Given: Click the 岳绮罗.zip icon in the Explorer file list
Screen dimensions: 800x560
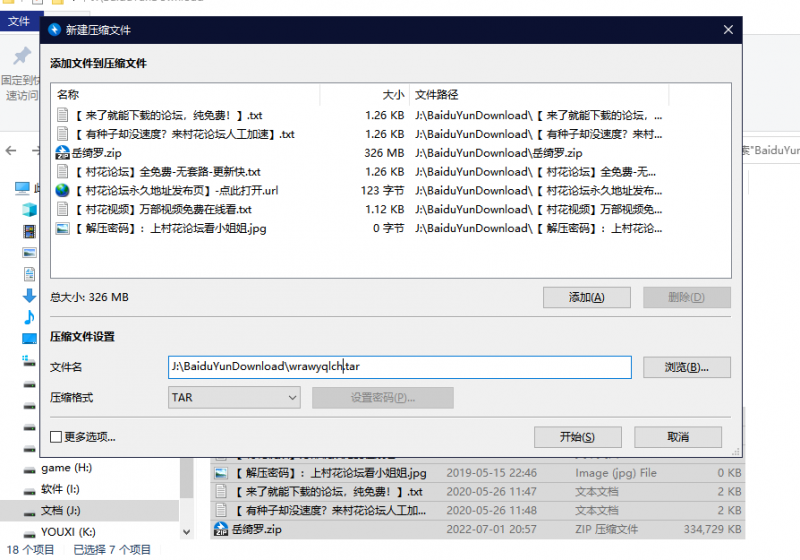Looking at the screenshot, I should tap(221, 528).
